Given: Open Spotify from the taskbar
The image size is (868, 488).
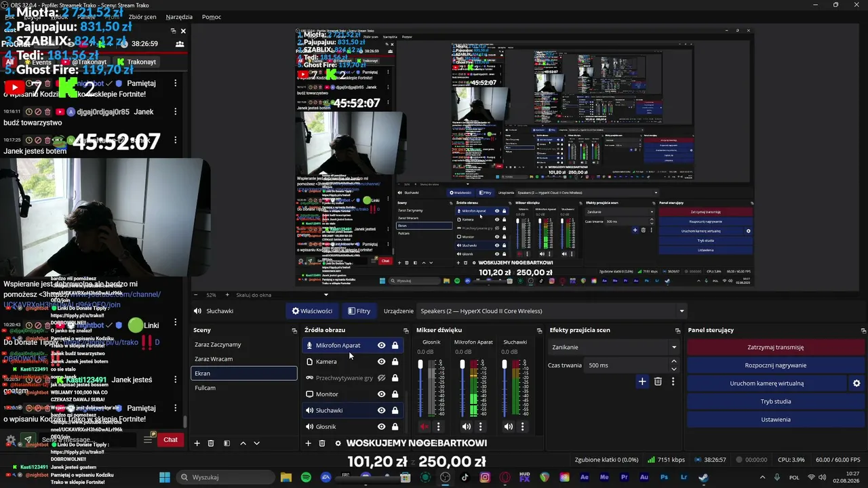Looking at the screenshot, I should [306, 477].
